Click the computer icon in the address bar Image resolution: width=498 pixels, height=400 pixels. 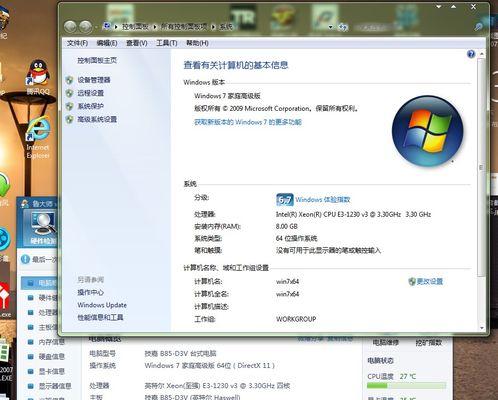(x=107, y=26)
